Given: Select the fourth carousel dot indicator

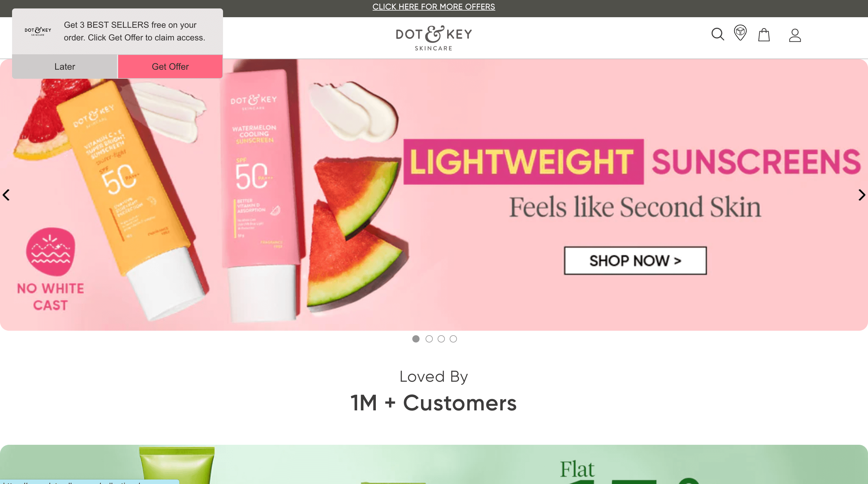Looking at the screenshot, I should (453, 339).
